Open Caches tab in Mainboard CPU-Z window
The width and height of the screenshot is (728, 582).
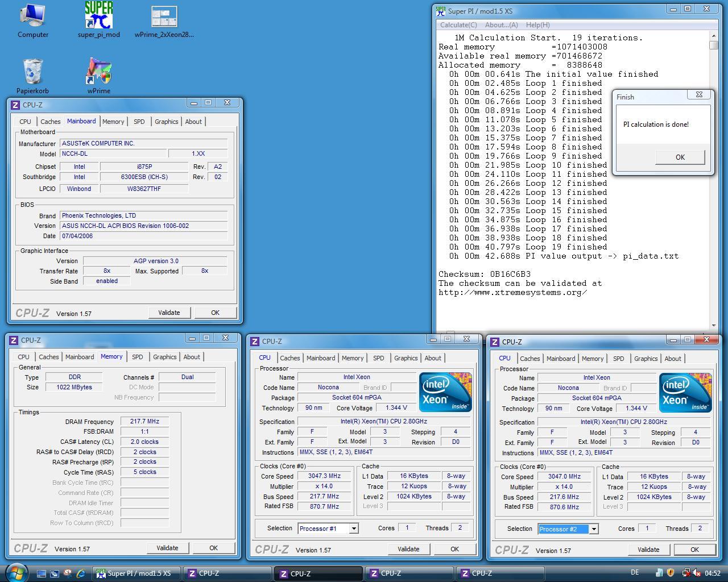[x=50, y=122]
